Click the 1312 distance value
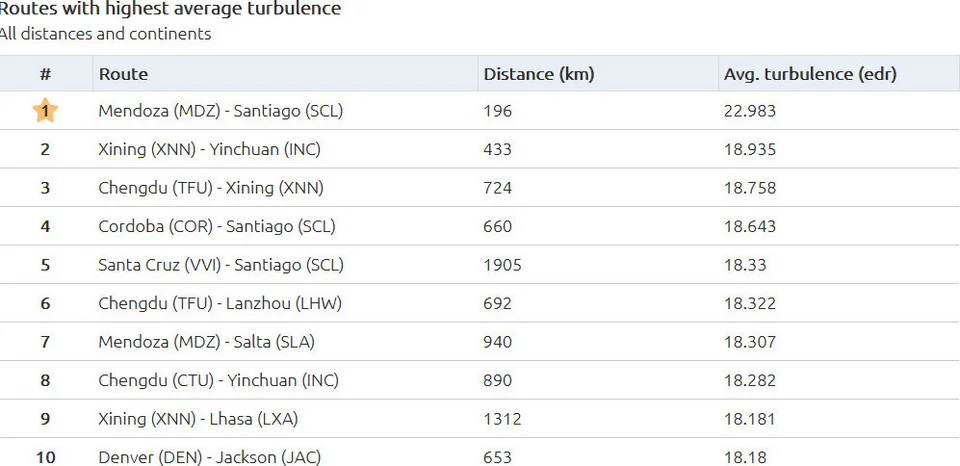The height and width of the screenshot is (466, 960). (502, 419)
